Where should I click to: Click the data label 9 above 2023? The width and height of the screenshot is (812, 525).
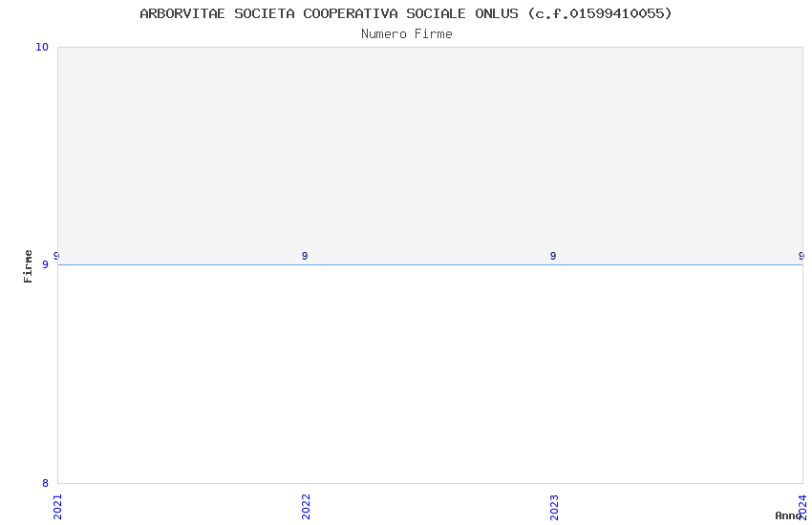553,256
